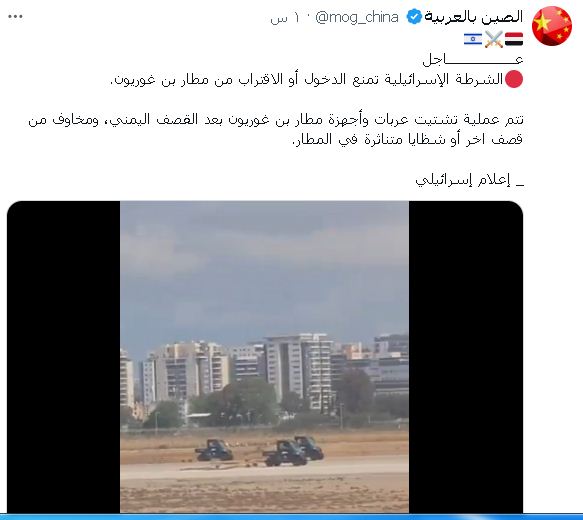Open the China flag profile avatar
The image size is (583, 520).
tap(552, 26)
